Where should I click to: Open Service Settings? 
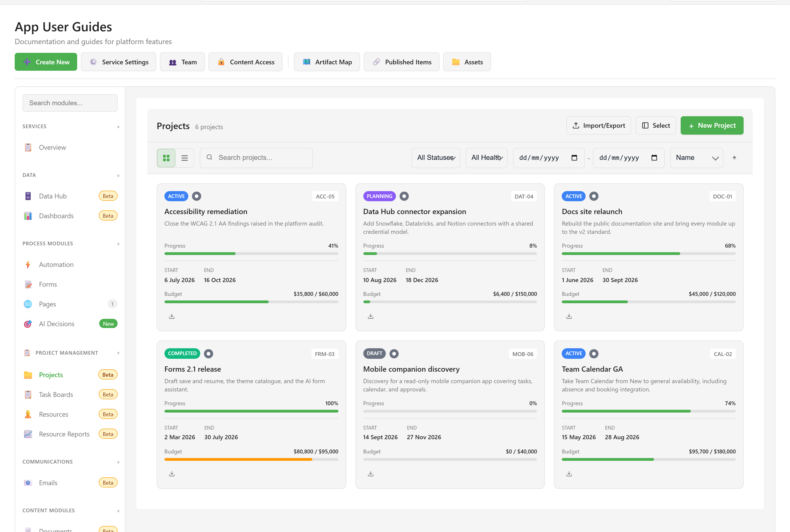click(118, 62)
